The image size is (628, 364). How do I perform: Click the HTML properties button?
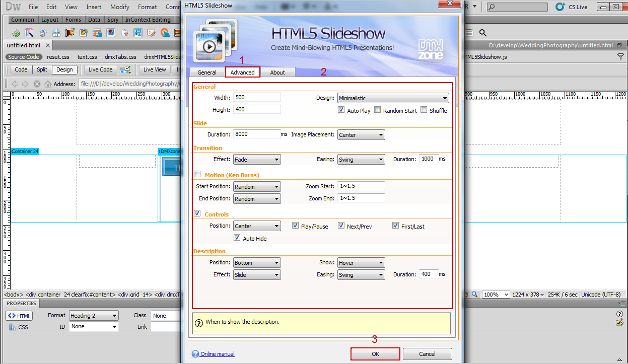tap(19, 316)
